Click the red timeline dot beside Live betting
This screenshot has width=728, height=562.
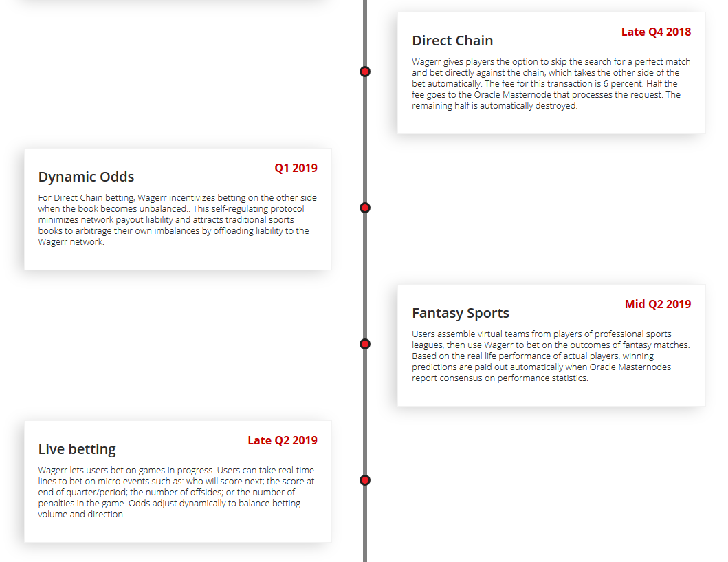pyautogui.click(x=365, y=479)
